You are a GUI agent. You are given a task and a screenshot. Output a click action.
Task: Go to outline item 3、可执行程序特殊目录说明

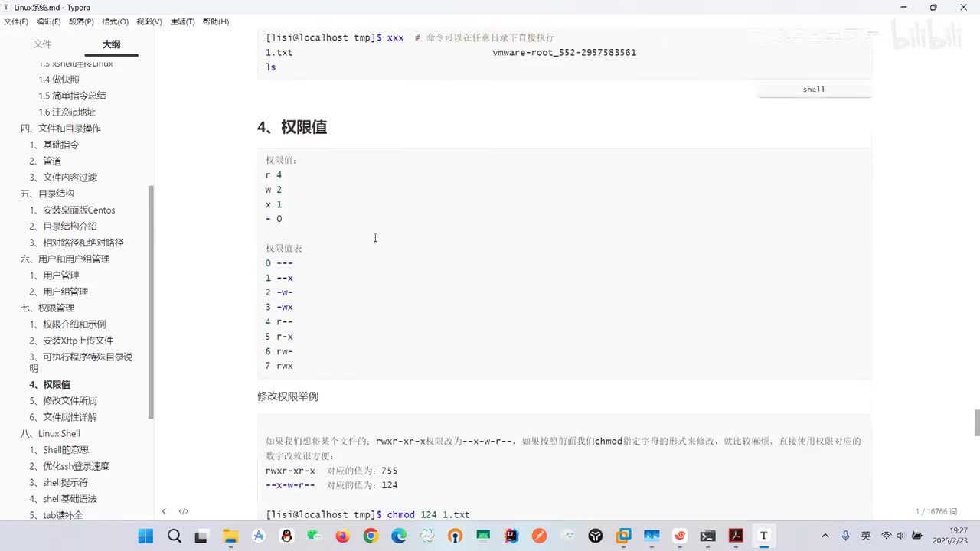click(x=80, y=362)
